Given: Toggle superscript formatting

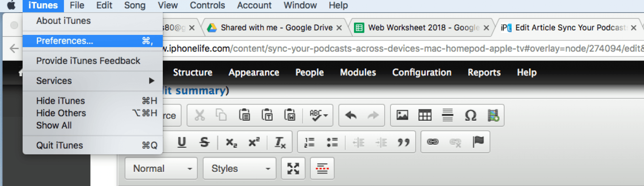Looking at the screenshot, I should [x=254, y=142].
